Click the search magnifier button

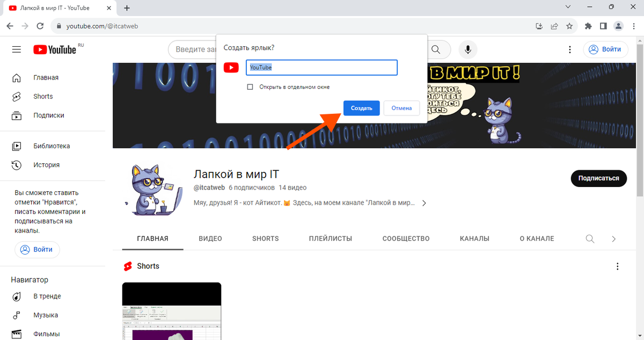tap(436, 49)
